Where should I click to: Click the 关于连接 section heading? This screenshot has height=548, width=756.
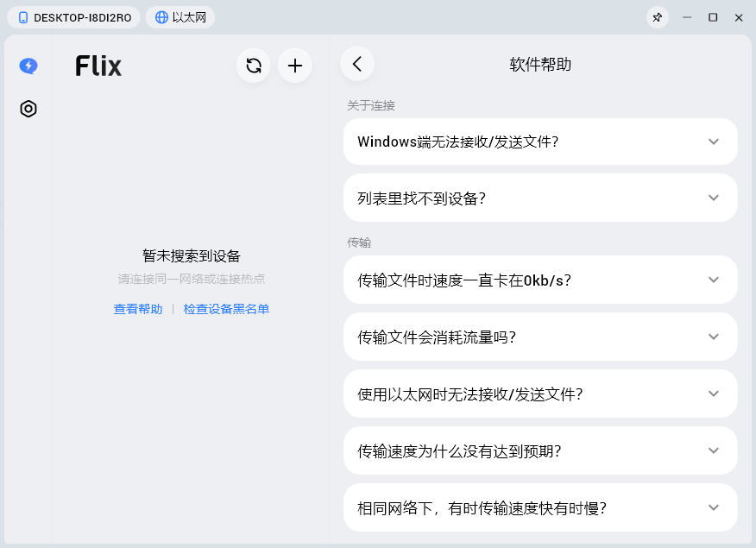click(x=371, y=105)
